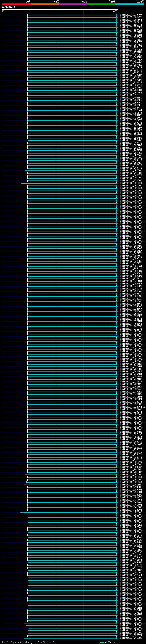Open the UniRef100_Q4S6A0 hit
The width and height of the screenshot is (146, 644).
coord(131,485)
